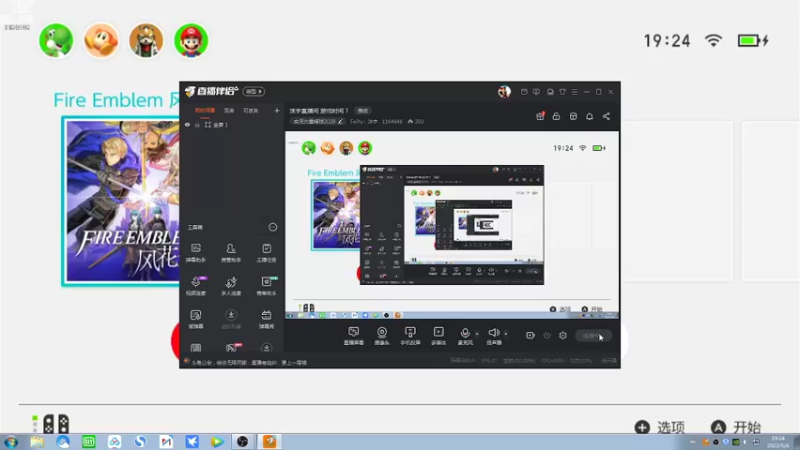Open the greyed download tool in toolbox
800x450 pixels.
coord(231,319)
